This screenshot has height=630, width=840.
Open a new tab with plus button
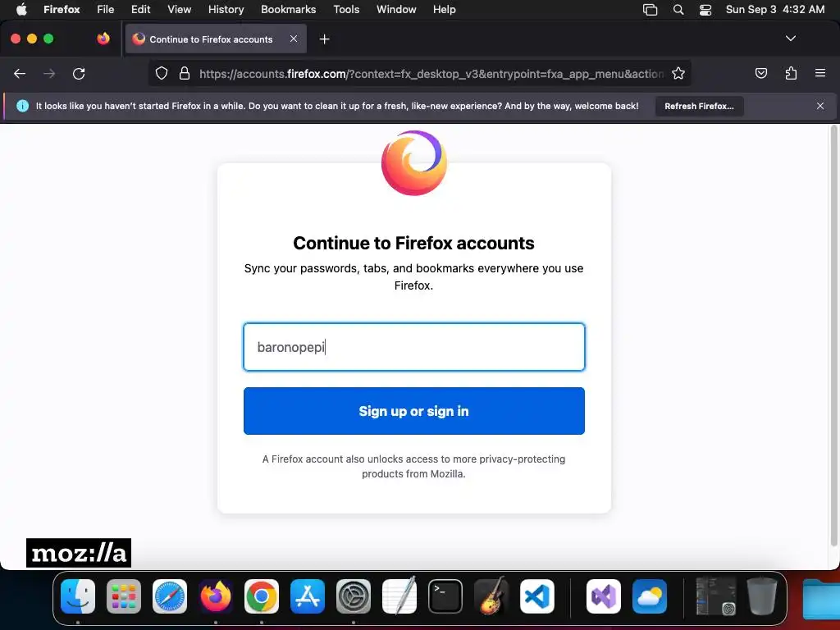[x=324, y=39]
